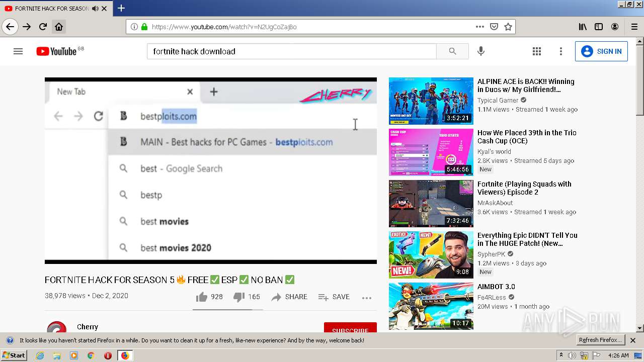Screen dimensions: 644x362
Task: Launch Chrome from taskbar
Action: (x=91, y=355)
